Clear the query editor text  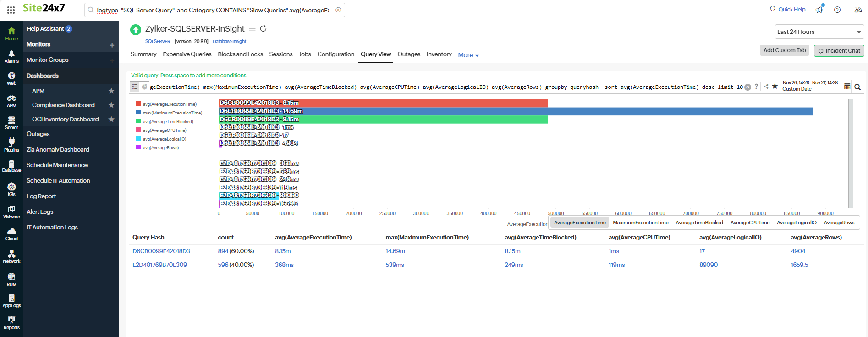tap(747, 87)
